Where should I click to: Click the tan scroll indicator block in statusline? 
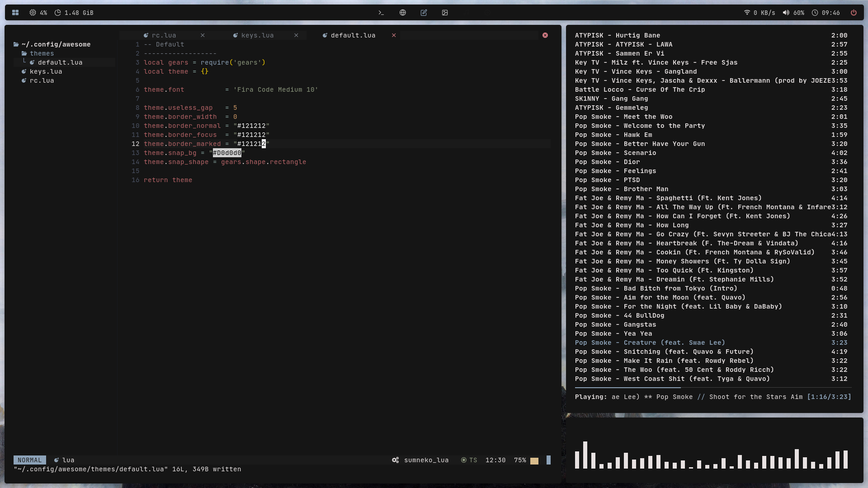pos(534,461)
